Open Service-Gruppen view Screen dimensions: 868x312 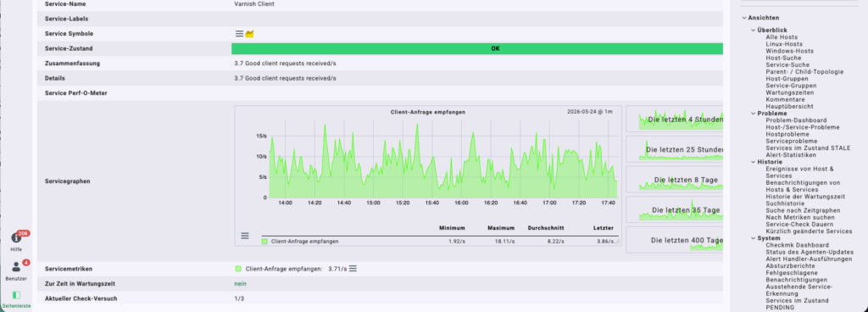pos(791,86)
